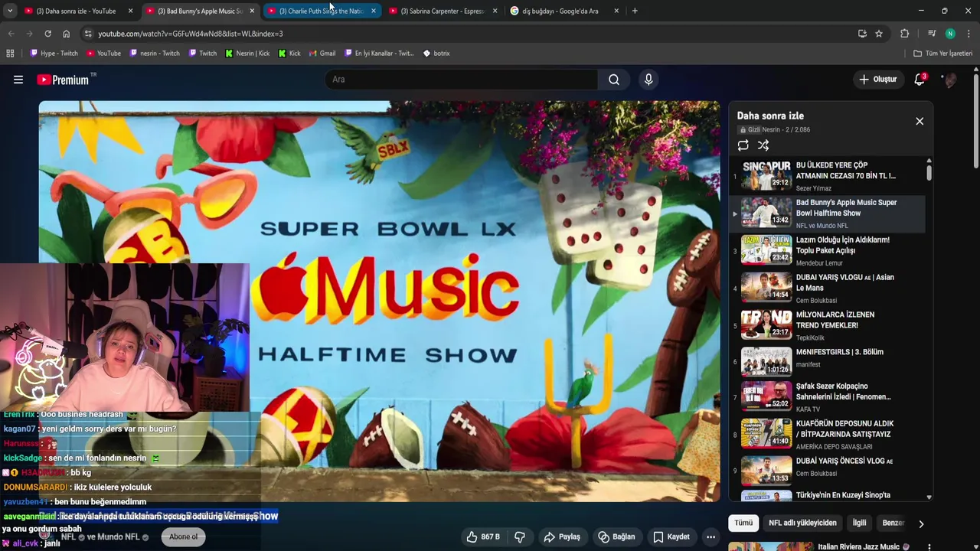Open the botrix bookmark
980x551 pixels.
point(436,54)
